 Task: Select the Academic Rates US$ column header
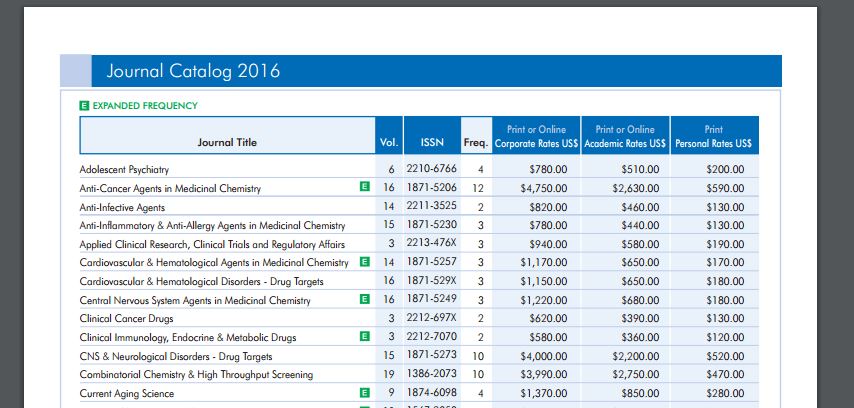click(x=625, y=136)
